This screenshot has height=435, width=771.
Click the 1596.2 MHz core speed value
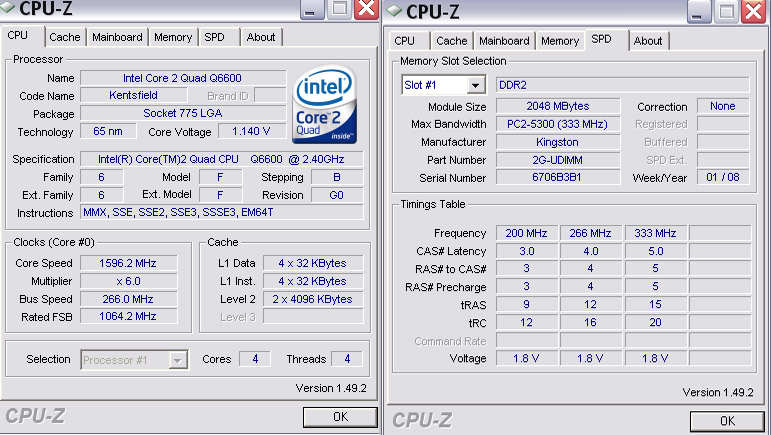pyautogui.click(x=128, y=263)
